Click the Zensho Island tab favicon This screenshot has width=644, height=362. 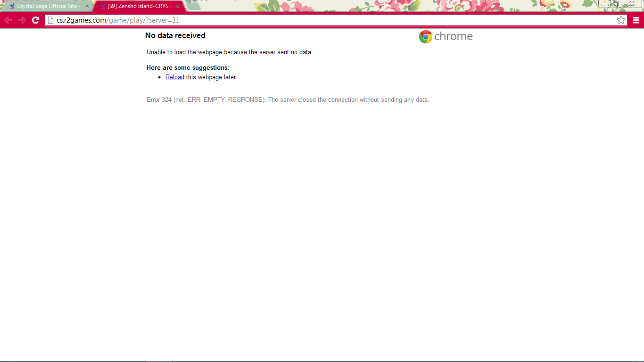point(102,7)
